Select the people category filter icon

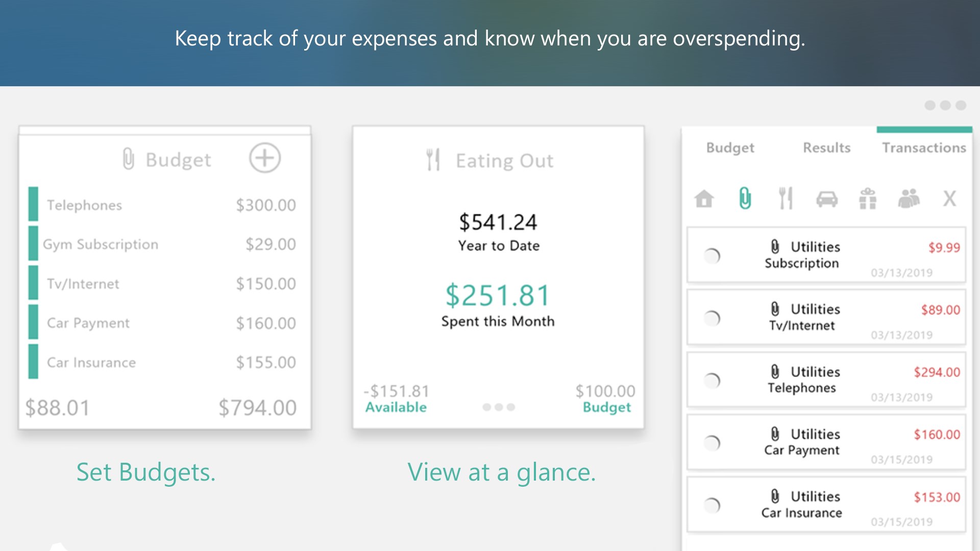tap(909, 198)
